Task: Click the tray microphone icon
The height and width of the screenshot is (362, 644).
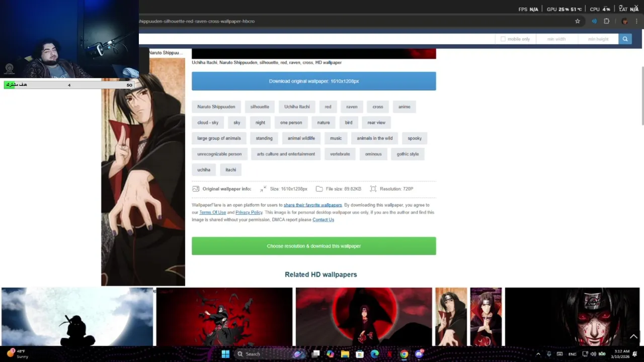Action: tap(549, 354)
